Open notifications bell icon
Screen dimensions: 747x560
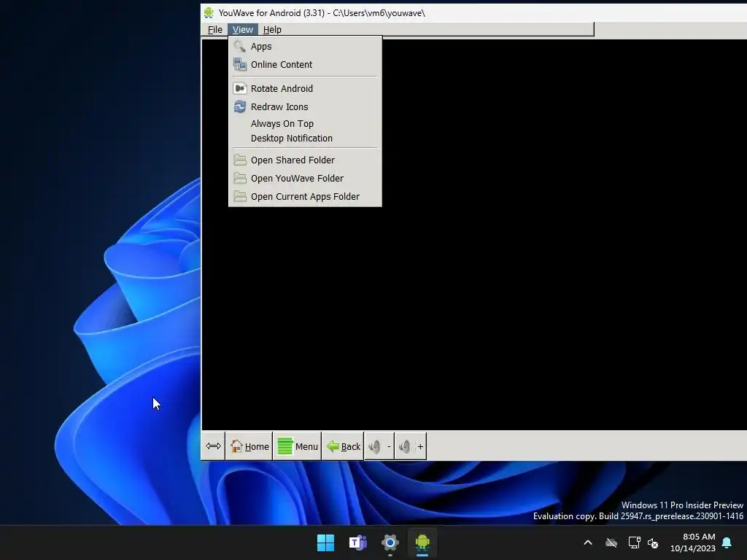[x=727, y=542]
